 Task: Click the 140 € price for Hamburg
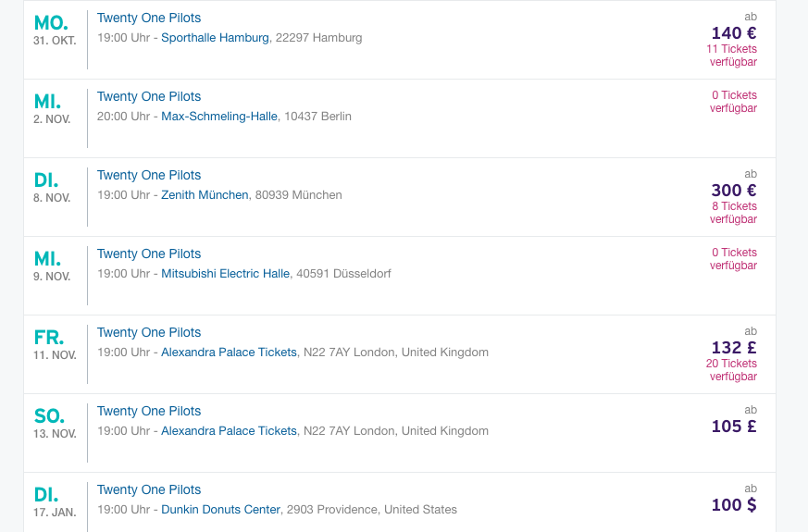coord(733,33)
